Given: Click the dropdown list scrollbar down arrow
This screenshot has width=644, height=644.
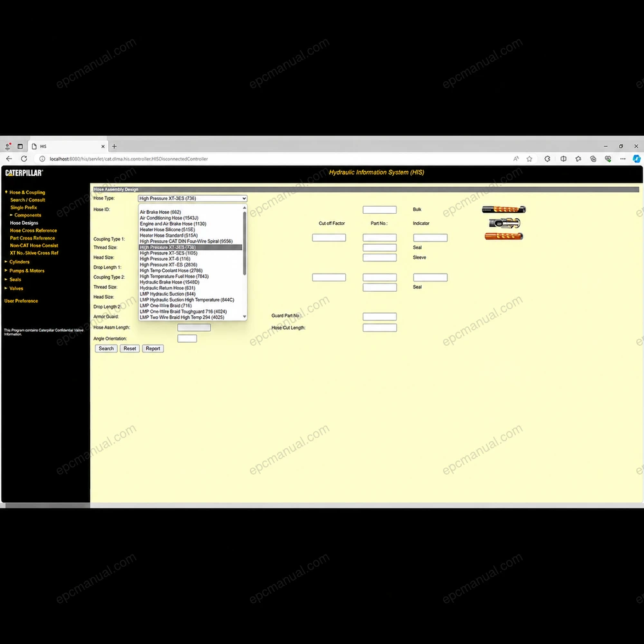Looking at the screenshot, I should (x=244, y=317).
